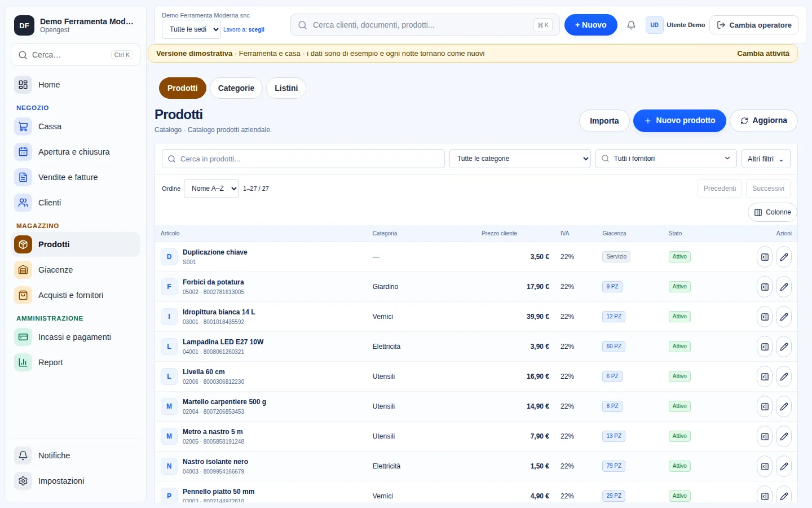The image size is (812, 508).
Task: Click edit pencil for Forbici da potatura
Action: coord(784,287)
